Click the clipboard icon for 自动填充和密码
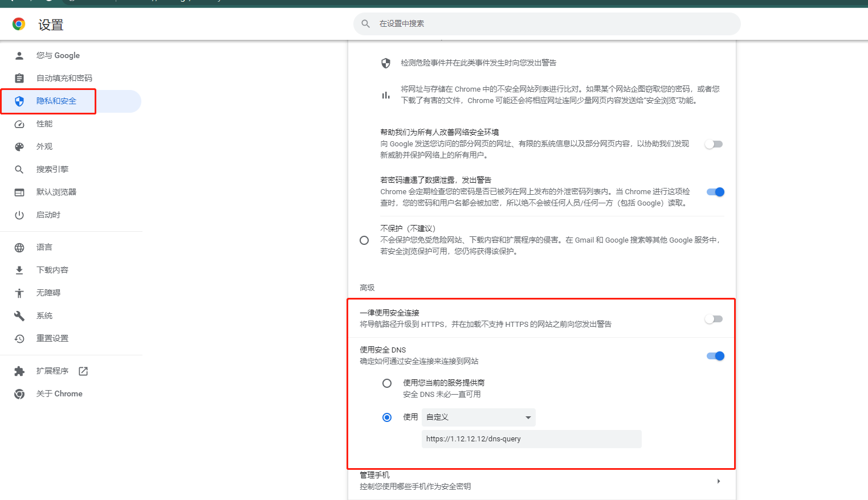868x500 pixels. pyautogui.click(x=19, y=78)
